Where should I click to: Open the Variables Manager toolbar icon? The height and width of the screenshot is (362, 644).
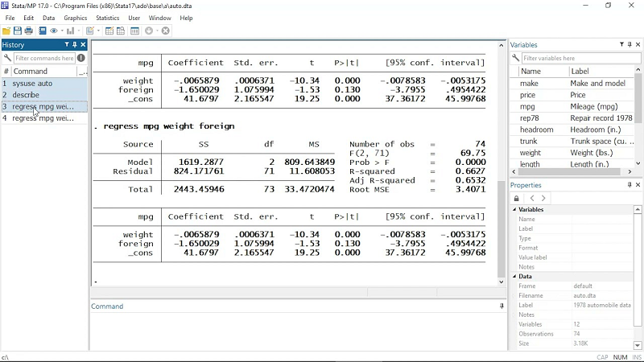point(135,31)
